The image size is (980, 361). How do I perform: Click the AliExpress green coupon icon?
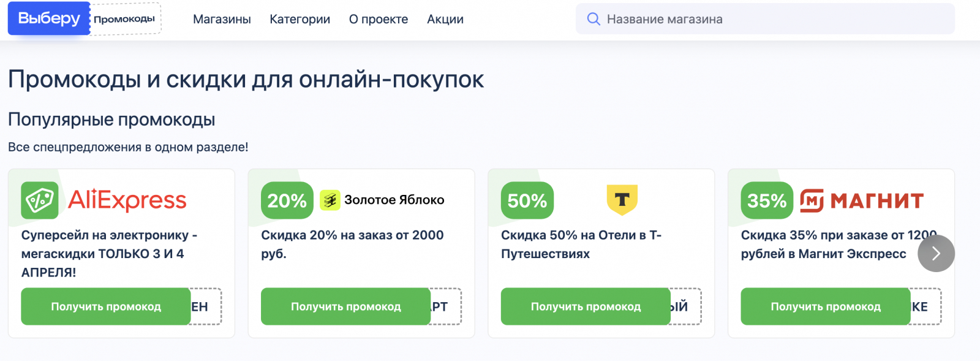(x=40, y=200)
